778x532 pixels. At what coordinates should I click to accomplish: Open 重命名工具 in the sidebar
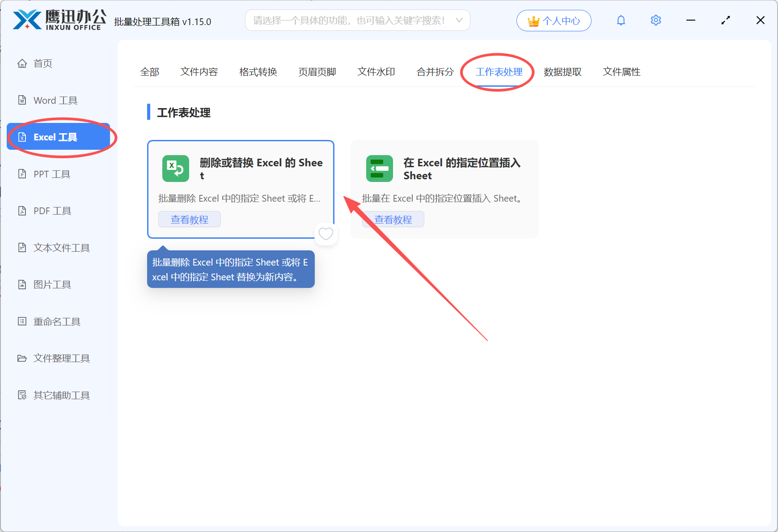click(x=57, y=321)
